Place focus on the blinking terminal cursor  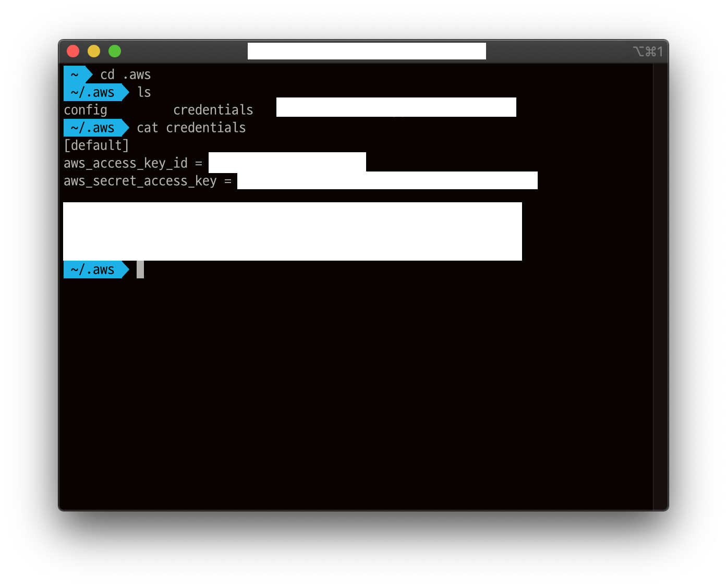[140, 269]
